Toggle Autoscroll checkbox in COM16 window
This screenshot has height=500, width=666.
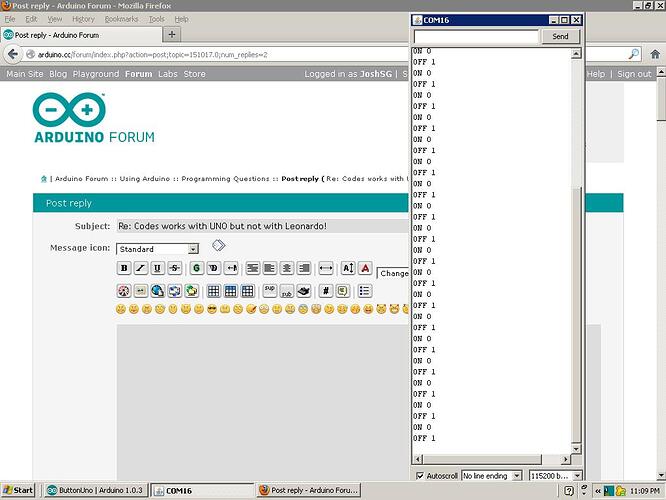(420, 476)
